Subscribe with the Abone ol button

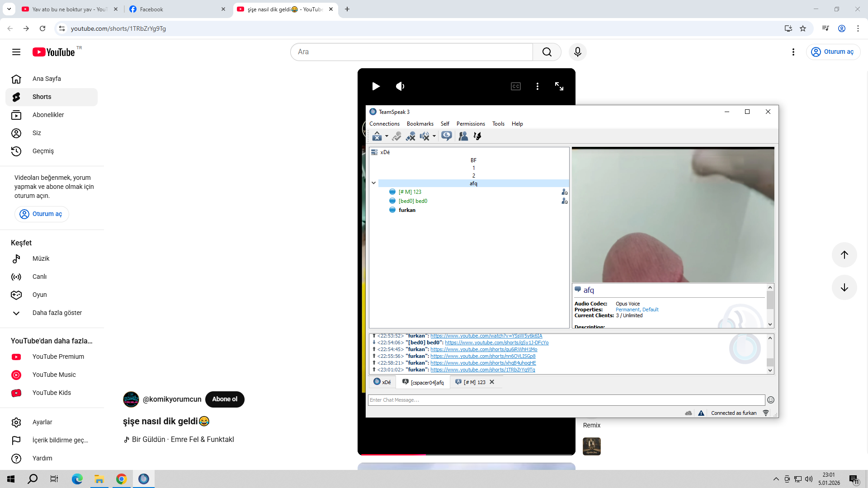(x=225, y=399)
